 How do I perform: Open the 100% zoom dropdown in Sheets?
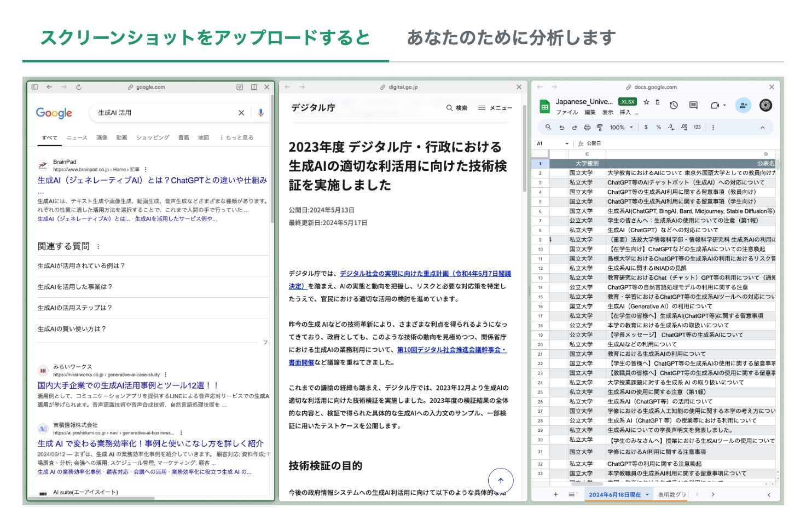pos(622,127)
